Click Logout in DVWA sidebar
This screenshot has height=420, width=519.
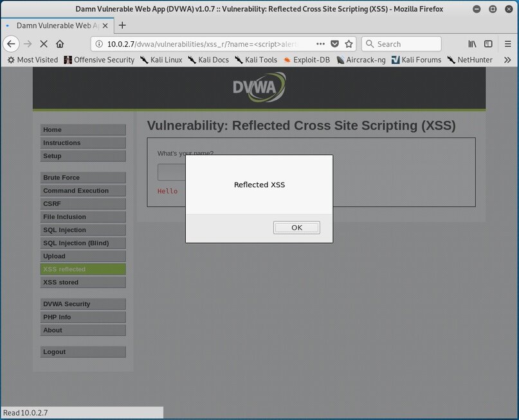[83, 352]
